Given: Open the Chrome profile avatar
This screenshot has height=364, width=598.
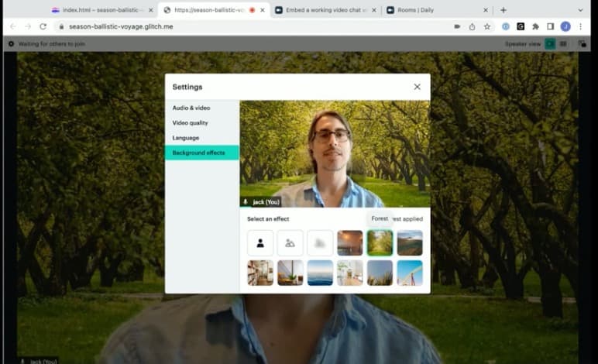Looking at the screenshot, I should click(x=565, y=26).
